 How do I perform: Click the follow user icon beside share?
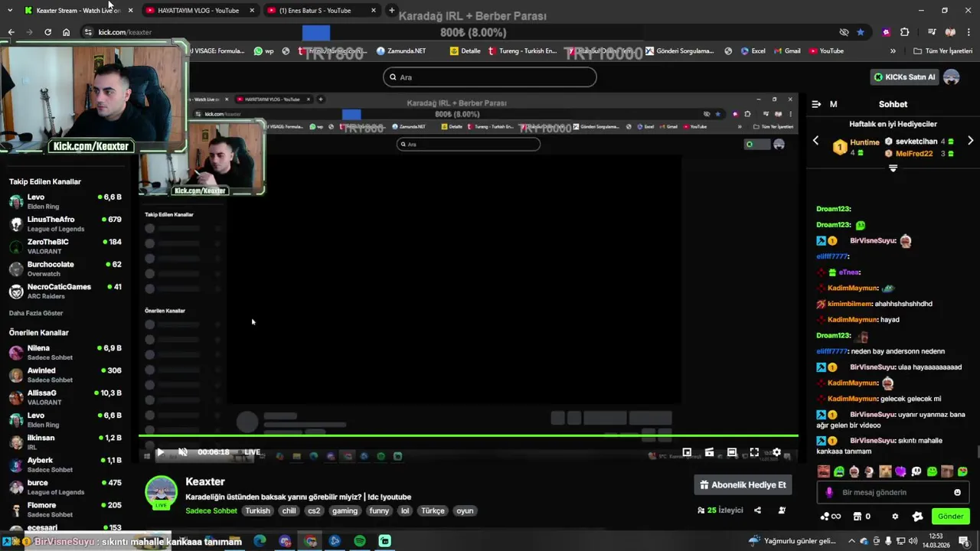(x=782, y=510)
